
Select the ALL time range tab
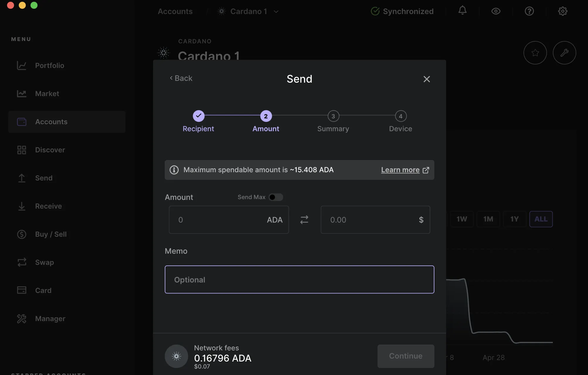point(541,219)
